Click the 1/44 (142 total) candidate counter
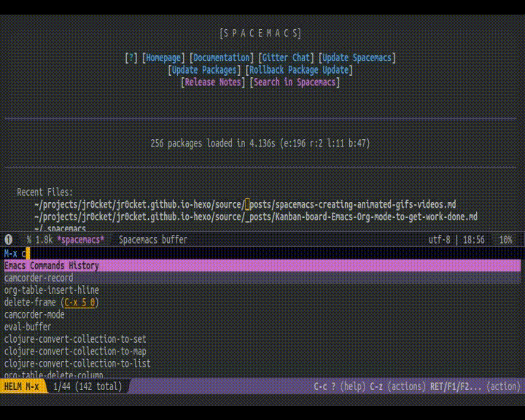Viewport: 525px width, 420px height. click(x=87, y=386)
